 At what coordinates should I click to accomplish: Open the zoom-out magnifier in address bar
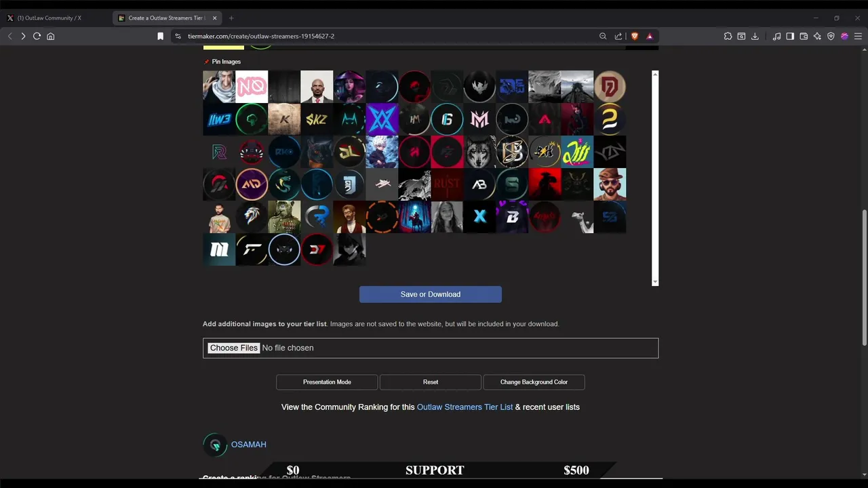pos(603,36)
